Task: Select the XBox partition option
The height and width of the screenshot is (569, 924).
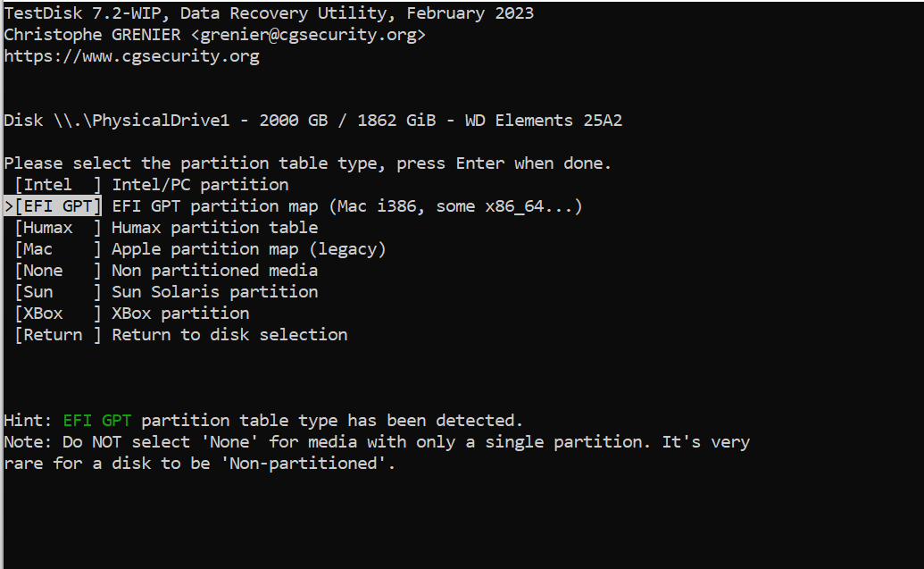Action: pyautogui.click(x=58, y=314)
